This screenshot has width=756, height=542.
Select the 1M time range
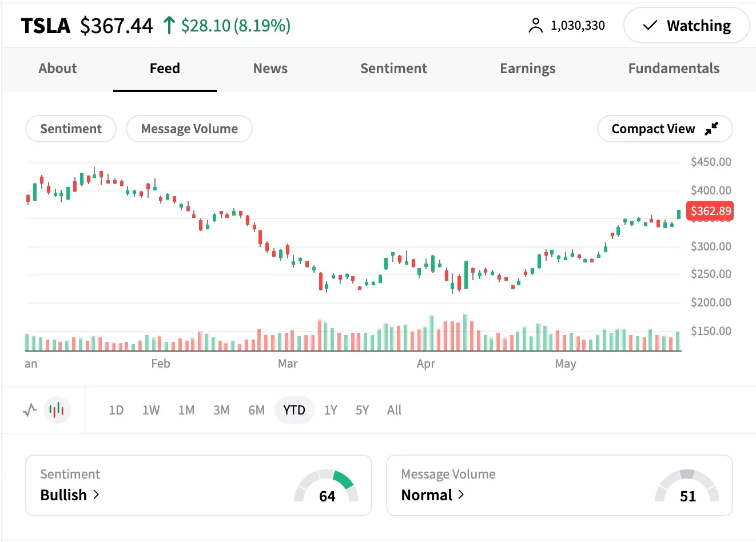coord(186,410)
